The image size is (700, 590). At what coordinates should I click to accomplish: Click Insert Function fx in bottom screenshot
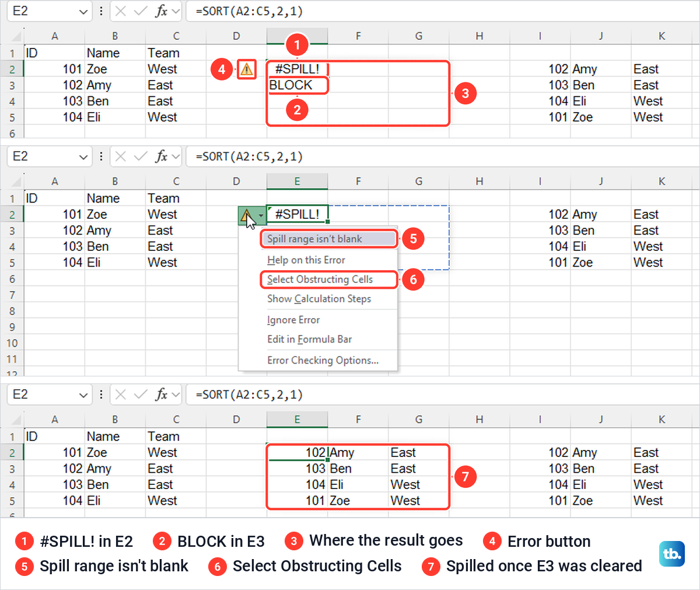pos(162,395)
